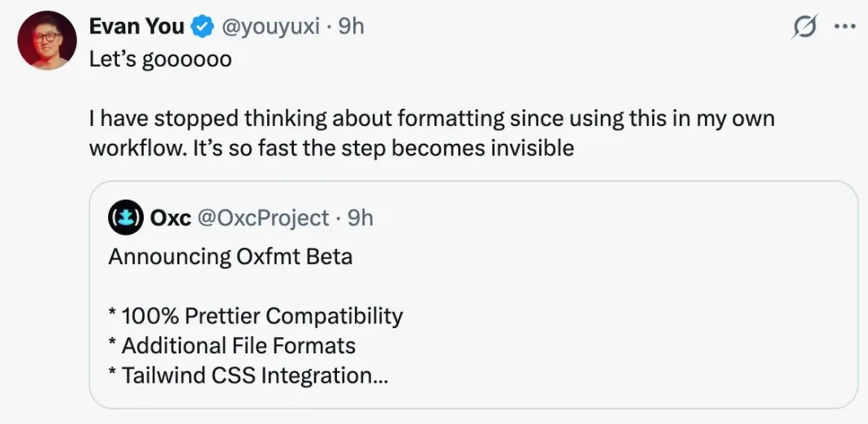Click Evan You's profile avatar
This screenshot has height=424, width=868.
click(47, 40)
